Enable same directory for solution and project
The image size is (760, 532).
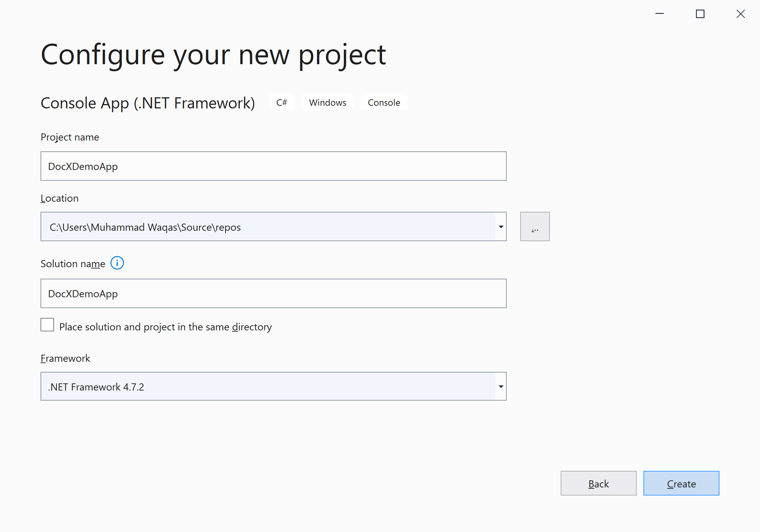(47, 325)
